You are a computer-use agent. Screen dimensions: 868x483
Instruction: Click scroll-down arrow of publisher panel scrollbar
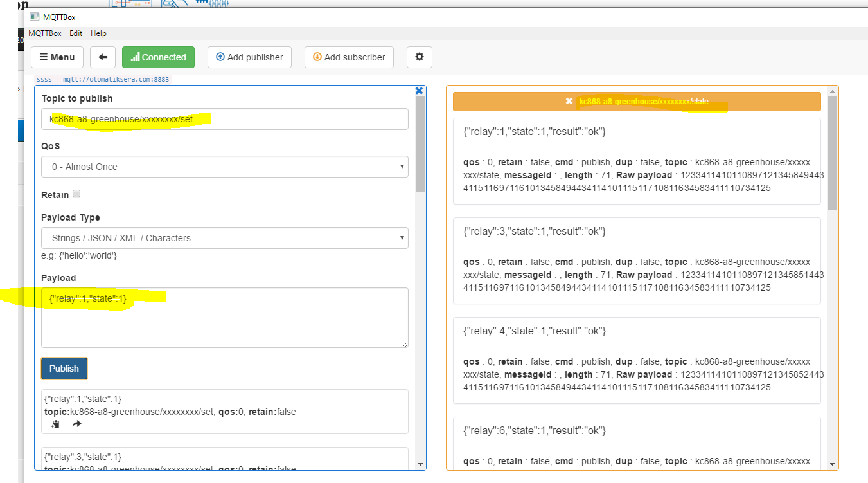420,464
